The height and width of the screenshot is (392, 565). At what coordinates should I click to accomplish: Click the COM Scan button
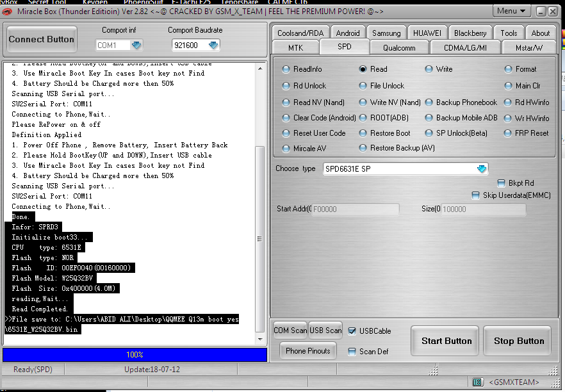coord(290,331)
